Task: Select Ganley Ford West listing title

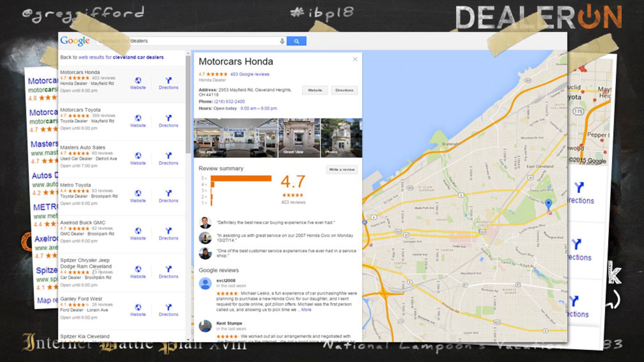Action: [x=81, y=299]
